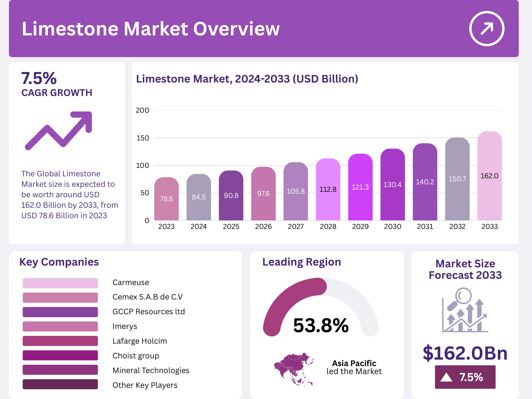Image resolution: width=532 pixels, height=399 pixels.
Task: Click the Limestone Market Overview title
Action: [151, 29]
